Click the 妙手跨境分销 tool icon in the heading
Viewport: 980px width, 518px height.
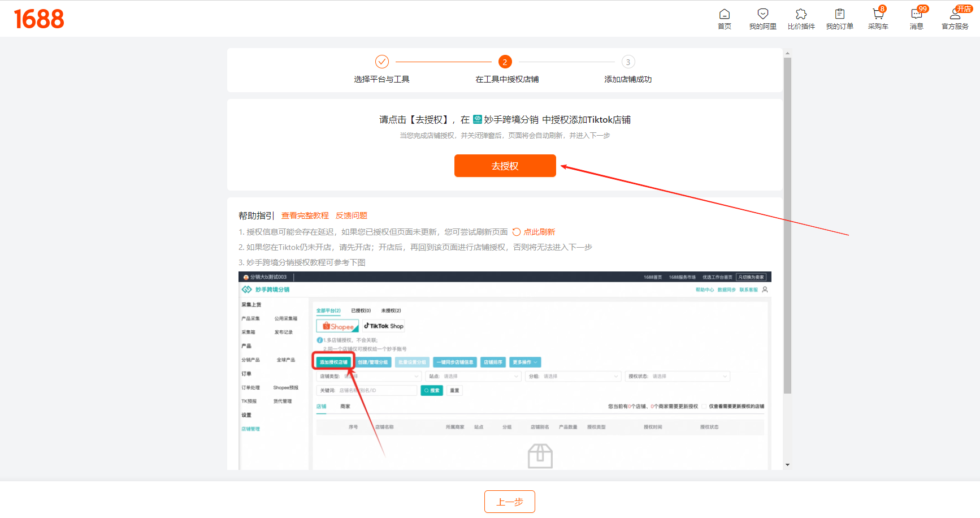pyautogui.click(x=478, y=119)
